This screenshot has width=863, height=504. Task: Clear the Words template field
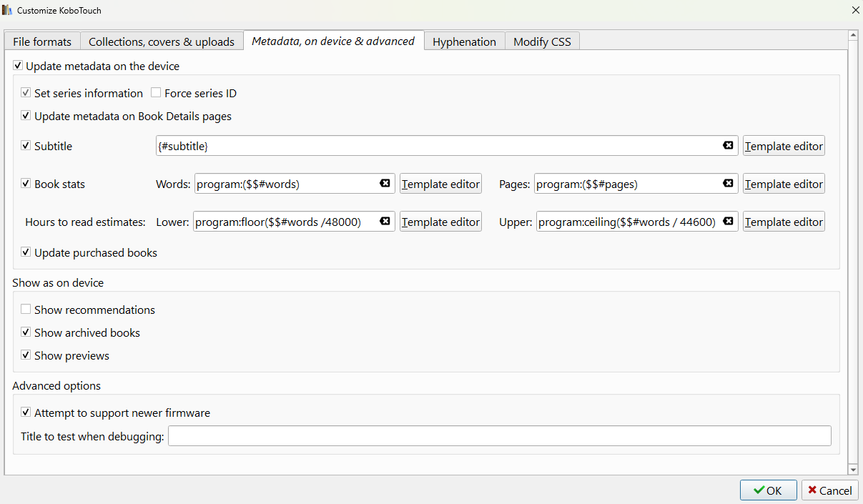pyautogui.click(x=385, y=184)
